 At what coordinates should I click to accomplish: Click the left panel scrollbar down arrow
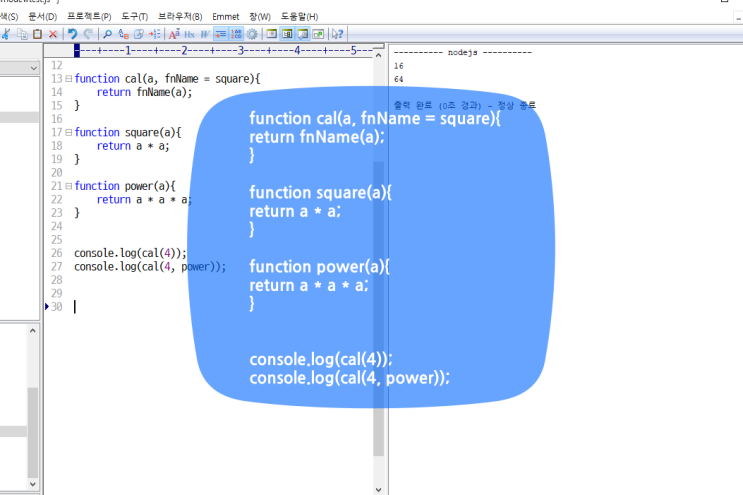[33, 484]
